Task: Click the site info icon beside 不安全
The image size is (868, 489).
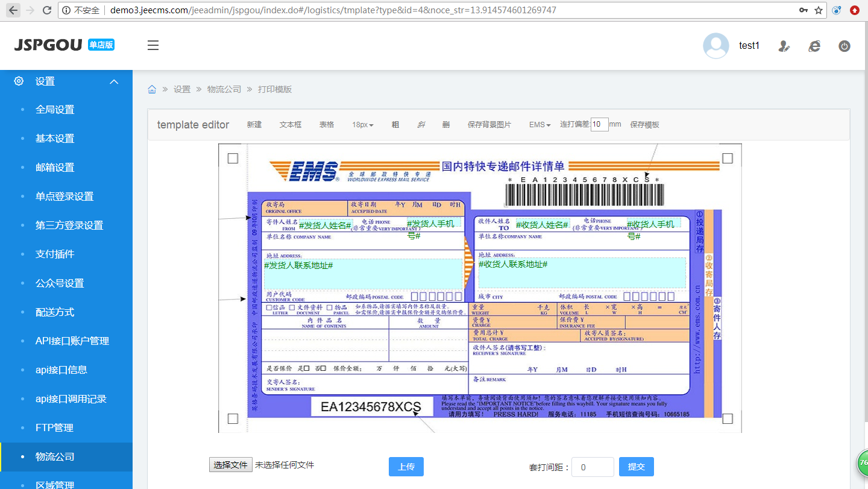Action: pos(66,10)
